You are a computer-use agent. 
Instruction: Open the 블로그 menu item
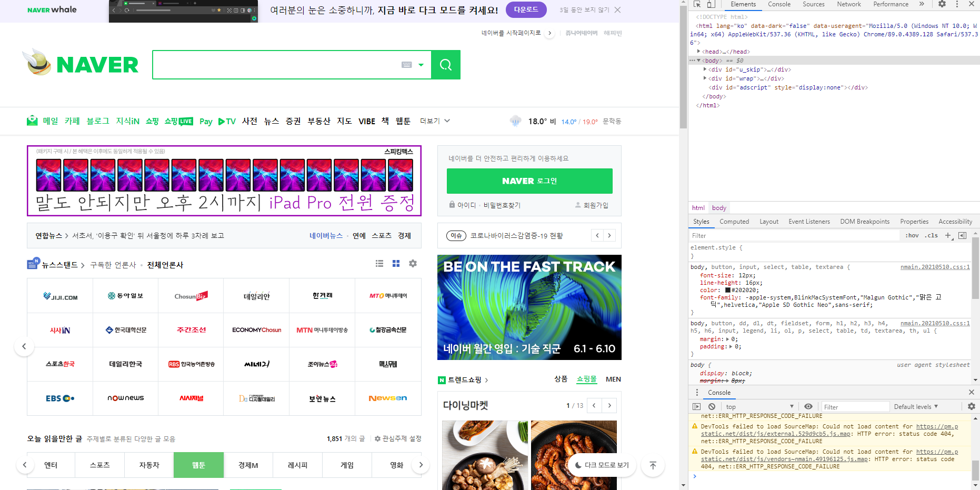98,121
